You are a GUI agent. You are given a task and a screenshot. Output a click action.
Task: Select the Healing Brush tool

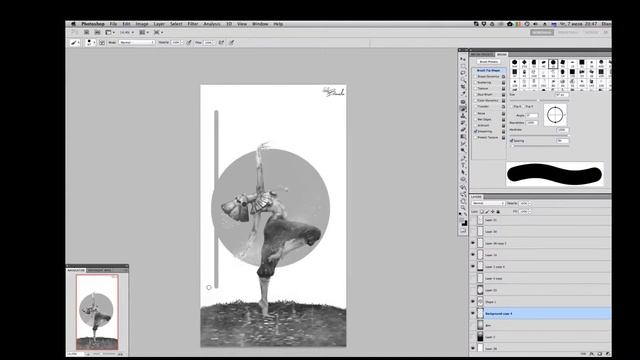point(463,102)
